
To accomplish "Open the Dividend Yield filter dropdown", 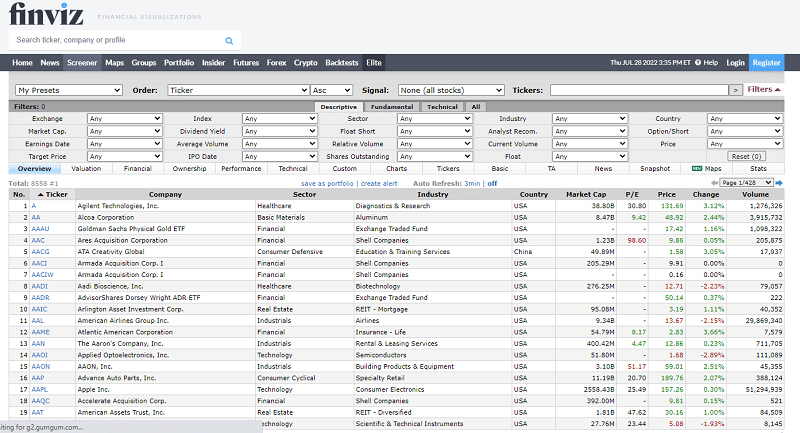I will [x=280, y=131].
